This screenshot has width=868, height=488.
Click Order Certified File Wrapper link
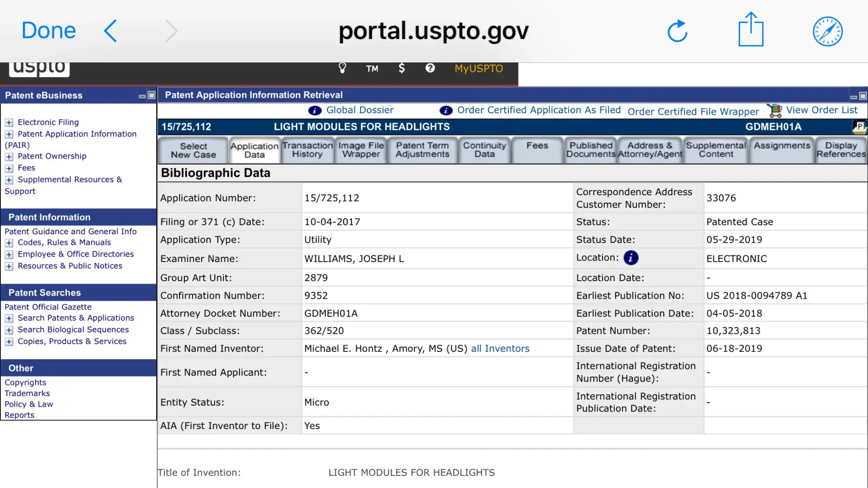pyautogui.click(x=693, y=112)
